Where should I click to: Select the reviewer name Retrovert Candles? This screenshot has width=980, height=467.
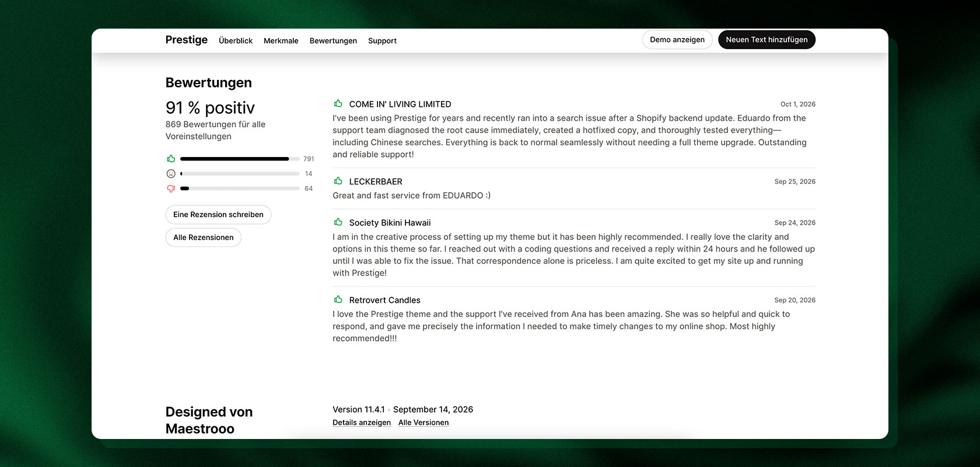pos(384,300)
